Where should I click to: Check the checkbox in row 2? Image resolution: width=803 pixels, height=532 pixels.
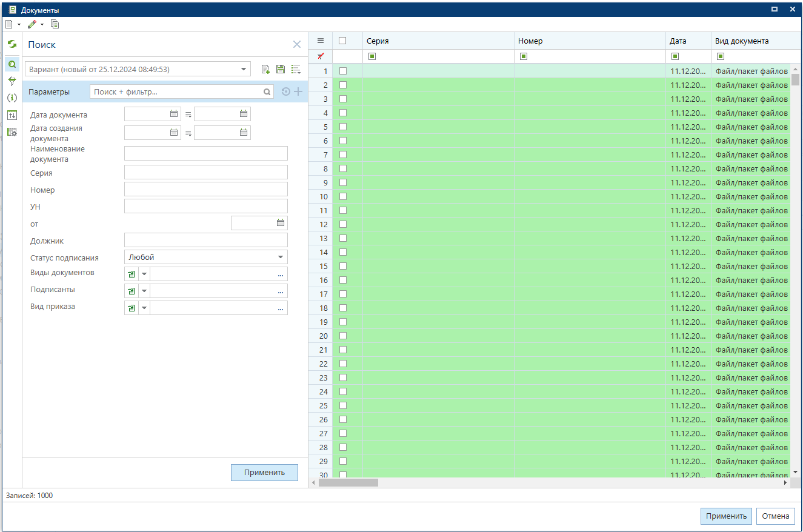[343, 85]
